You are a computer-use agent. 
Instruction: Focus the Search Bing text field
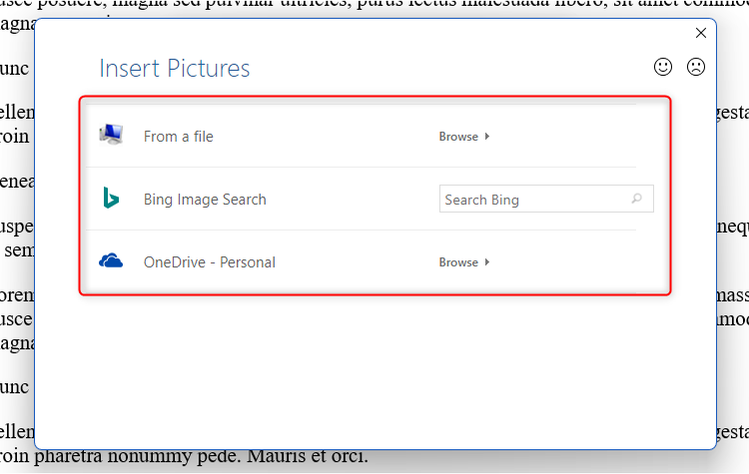click(x=546, y=199)
